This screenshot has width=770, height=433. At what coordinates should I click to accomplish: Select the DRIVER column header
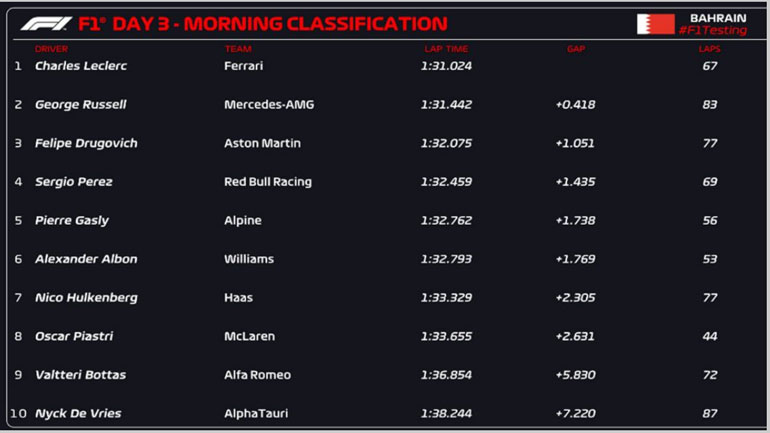click(51, 48)
